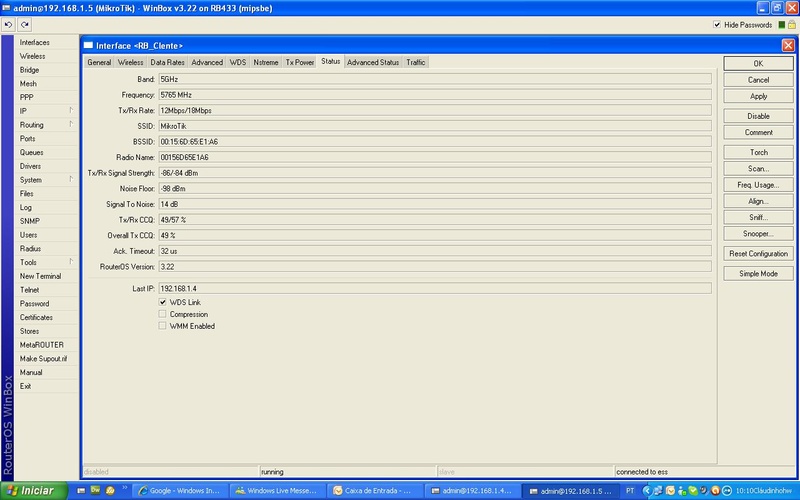
Task: Click the green status square in toolbar
Action: [782, 24]
